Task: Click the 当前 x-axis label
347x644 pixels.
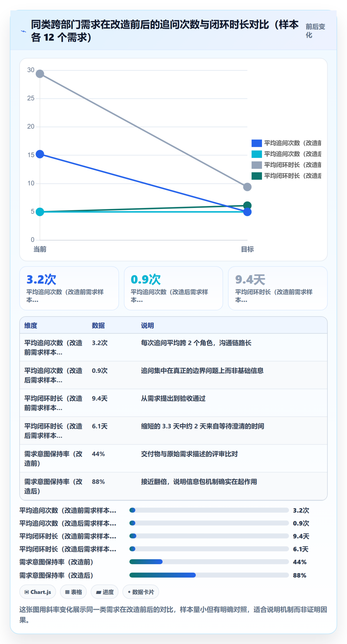Action: pos(40,249)
